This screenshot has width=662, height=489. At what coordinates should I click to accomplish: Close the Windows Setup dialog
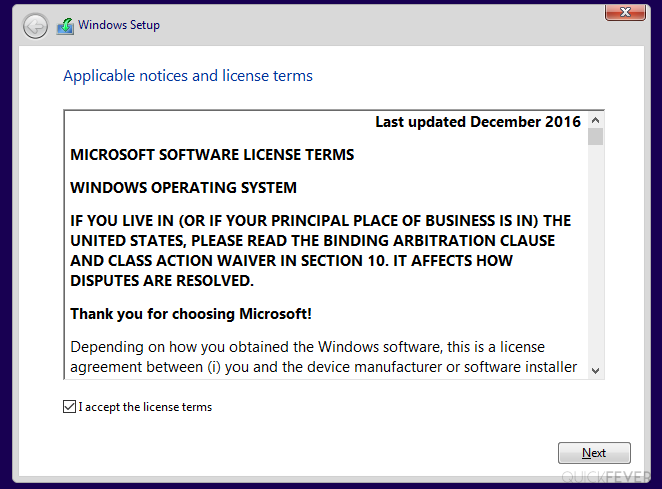coord(625,12)
